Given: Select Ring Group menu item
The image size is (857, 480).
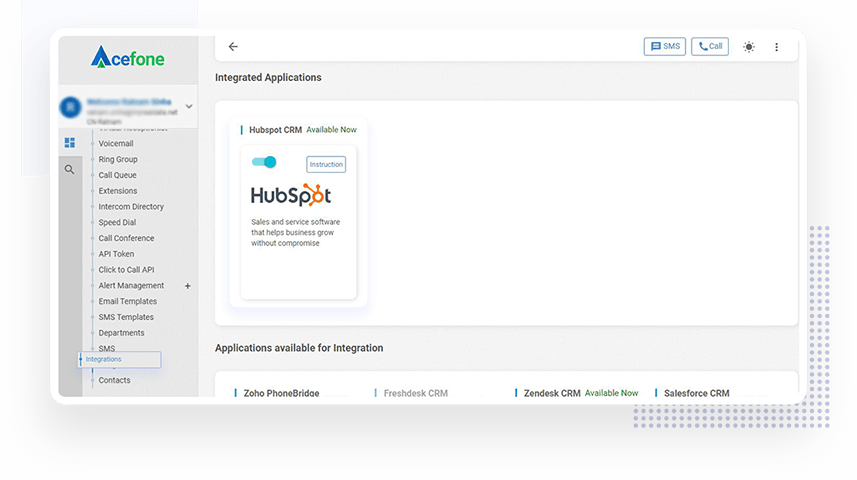Looking at the screenshot, I should [118, 159].
